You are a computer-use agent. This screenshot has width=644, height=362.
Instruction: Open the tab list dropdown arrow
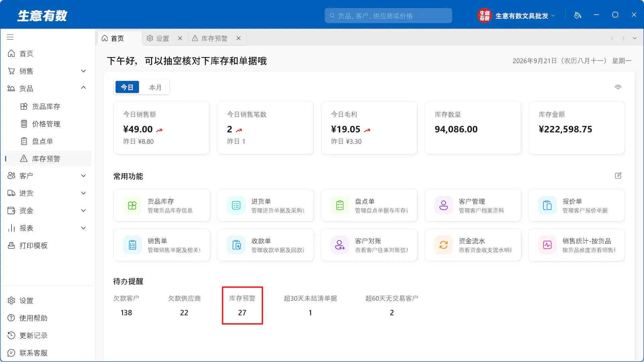click(x=635, y=38)
